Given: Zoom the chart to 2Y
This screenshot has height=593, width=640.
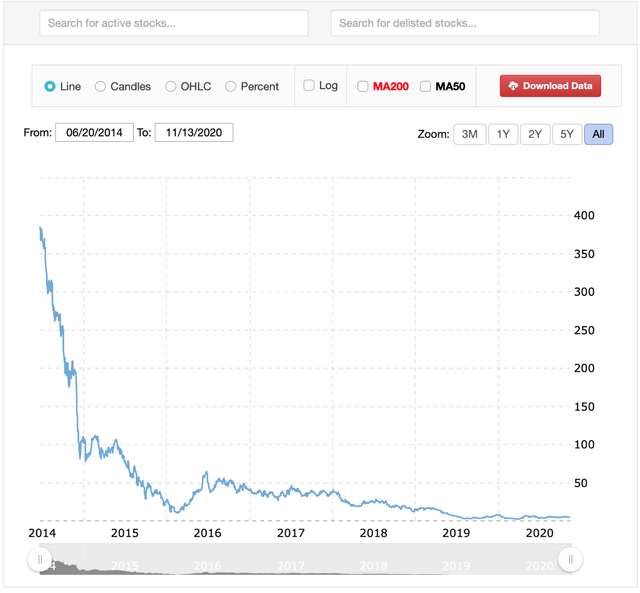Looking at the screenshot, I should tap(535, 134).
